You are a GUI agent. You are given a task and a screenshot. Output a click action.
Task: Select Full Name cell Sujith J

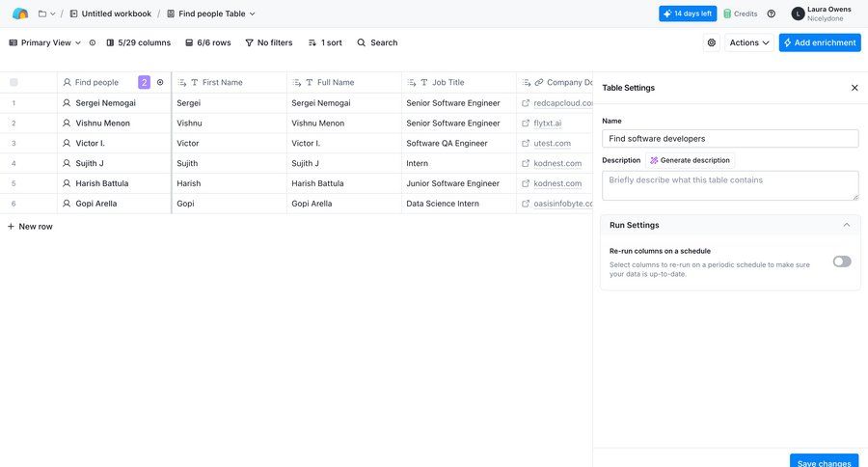343,163
